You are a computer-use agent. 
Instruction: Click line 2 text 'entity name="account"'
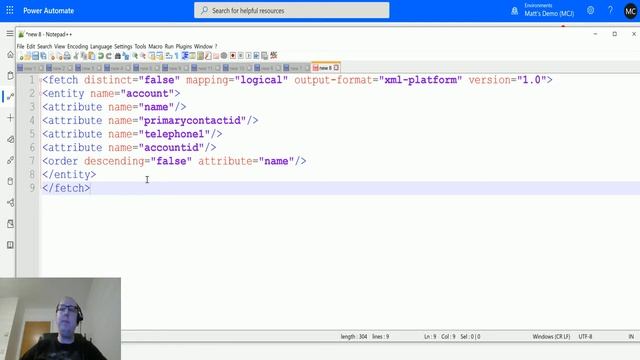(x=111, y=93)
